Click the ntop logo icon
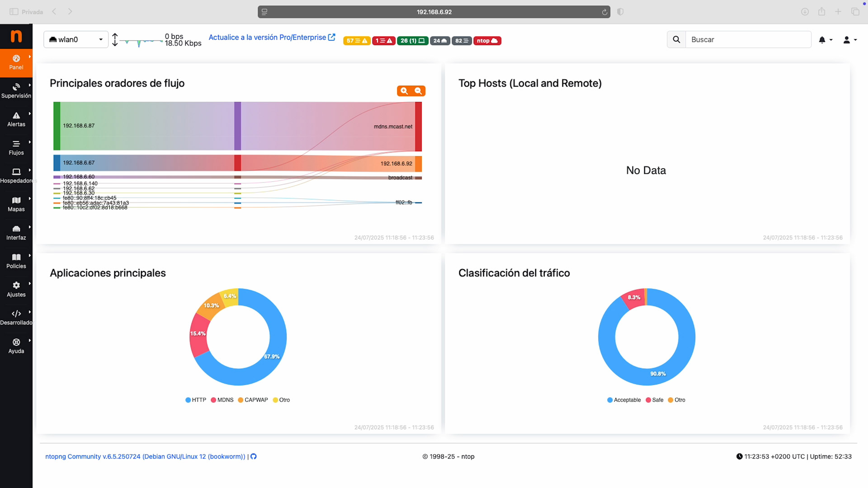868x488 pixels. (x=16, y=36)
